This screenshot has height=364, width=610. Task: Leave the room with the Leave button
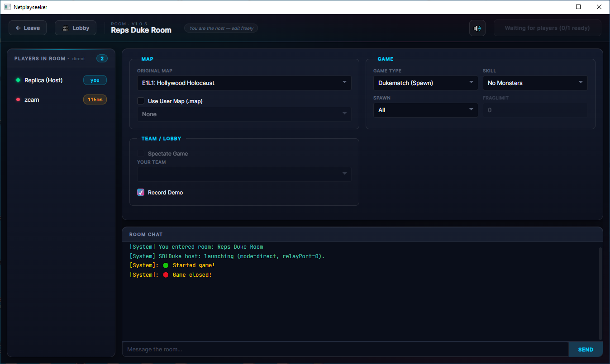pyautogui.click(x=28, y=28)
